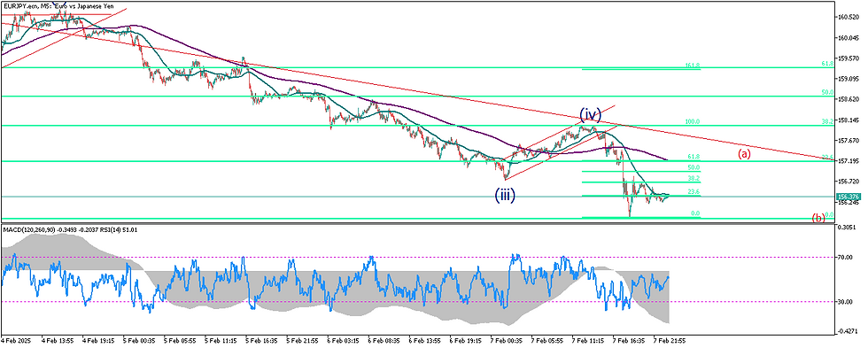Viewport: 868px width, 348px height.
Task: Click the 160.045 price axis label
Action: click(x=849, y=38)
